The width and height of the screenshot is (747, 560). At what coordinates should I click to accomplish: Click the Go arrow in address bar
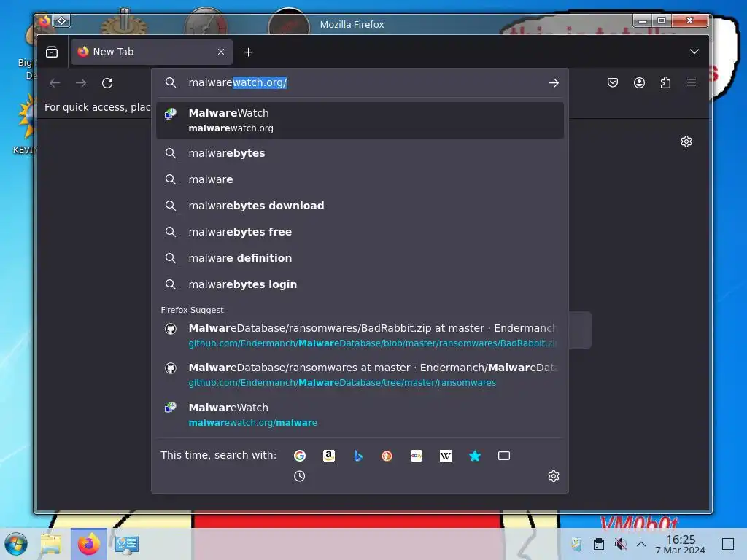[553, 83]
